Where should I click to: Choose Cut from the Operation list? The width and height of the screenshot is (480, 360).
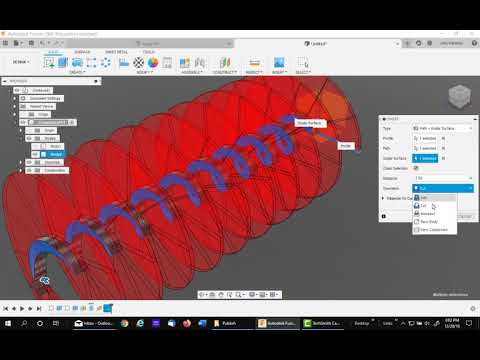434,206
